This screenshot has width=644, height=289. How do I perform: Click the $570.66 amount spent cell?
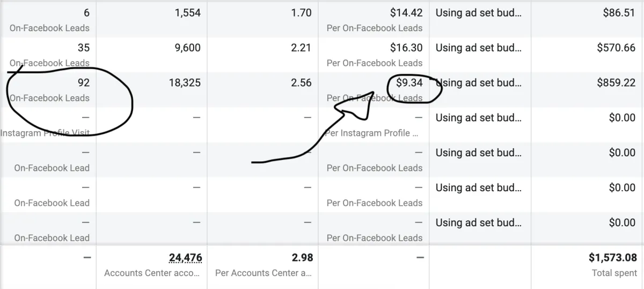[616, 48]
